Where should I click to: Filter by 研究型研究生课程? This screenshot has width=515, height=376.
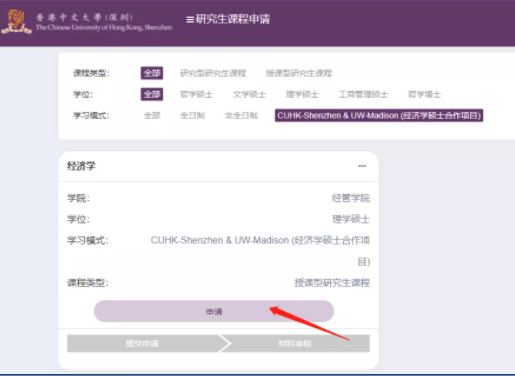coord(213,73)
